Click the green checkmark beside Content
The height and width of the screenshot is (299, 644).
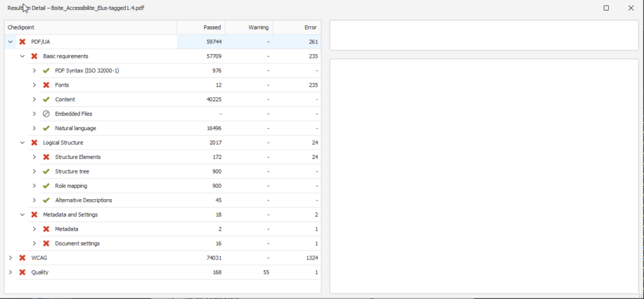coord(46,99)
